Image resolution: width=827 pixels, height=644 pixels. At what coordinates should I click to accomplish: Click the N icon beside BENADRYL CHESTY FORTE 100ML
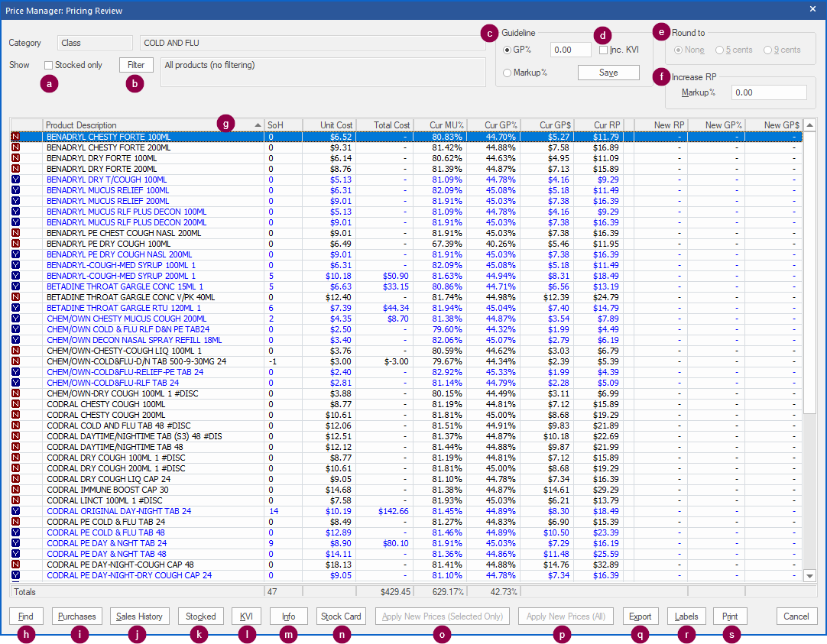(15, 137)
